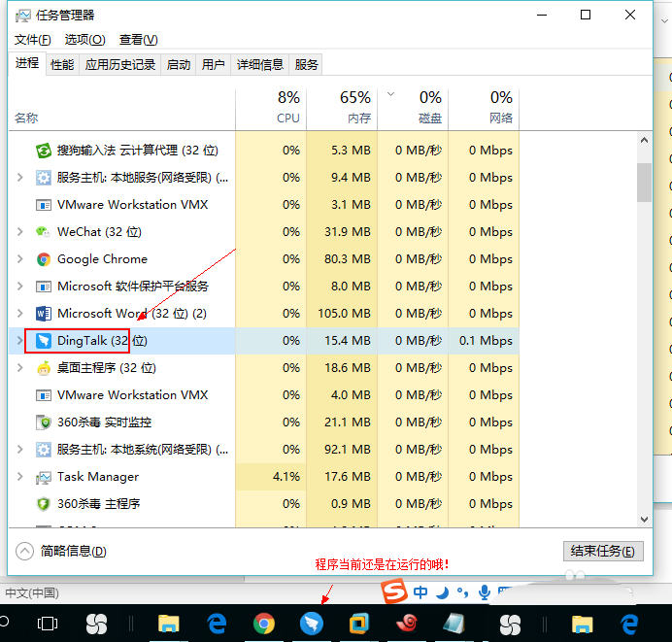Click the 0.1 Mbps network cell for DingTalk
The height and width of the screenshot is (642, 672).
click(x=486, y=341)
